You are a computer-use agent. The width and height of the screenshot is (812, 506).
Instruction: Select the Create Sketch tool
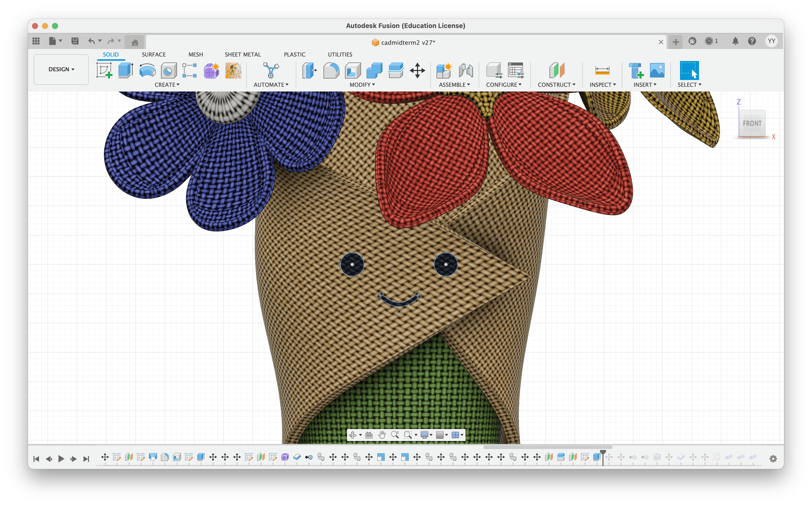point(104,70)
